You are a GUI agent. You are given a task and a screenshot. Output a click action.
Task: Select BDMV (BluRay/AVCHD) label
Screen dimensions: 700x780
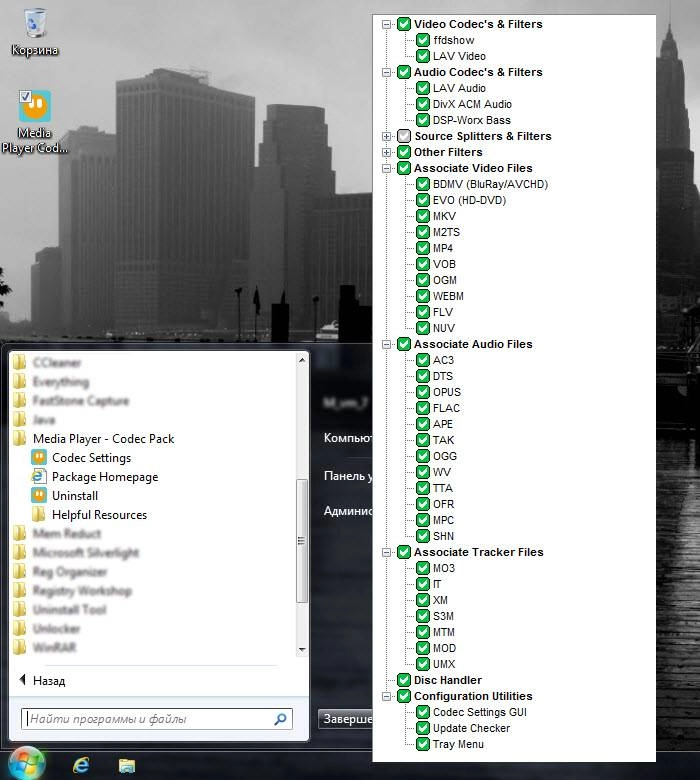click(490, 184)
